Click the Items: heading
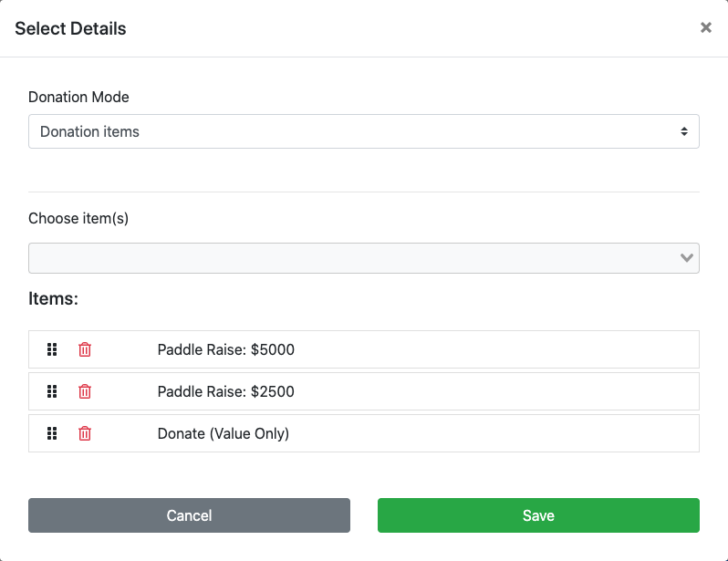The width and height of the screenshot is (728, 561). [53, 298]
